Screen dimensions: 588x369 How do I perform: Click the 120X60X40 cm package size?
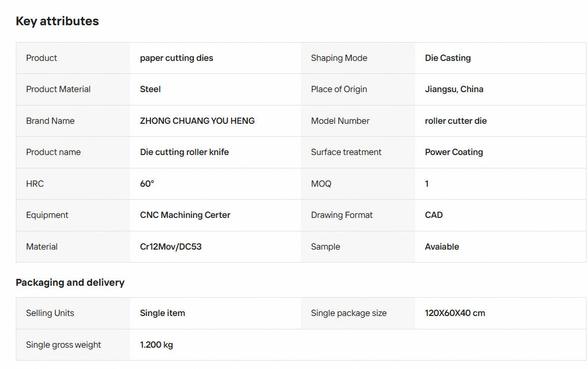455,313
